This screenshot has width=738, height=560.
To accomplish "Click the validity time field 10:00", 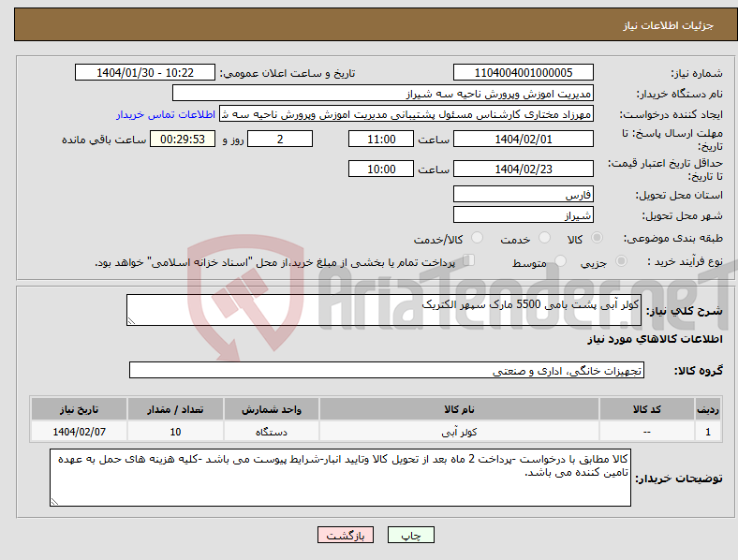I will 381,169.
